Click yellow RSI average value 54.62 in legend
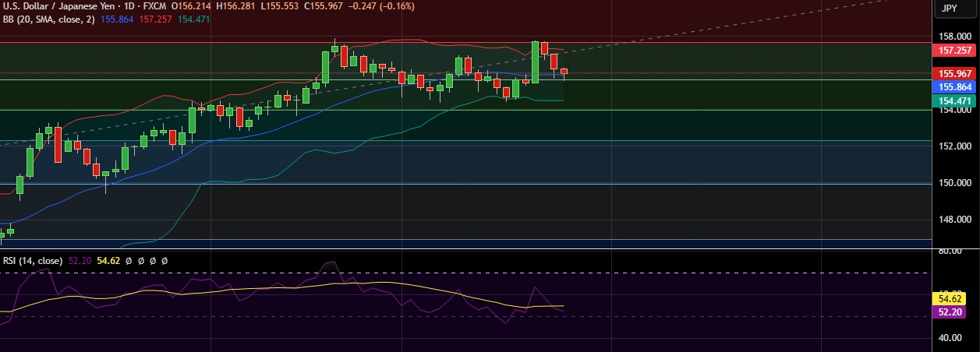Viewport: 980px width, 352px height. click(107, 261)
